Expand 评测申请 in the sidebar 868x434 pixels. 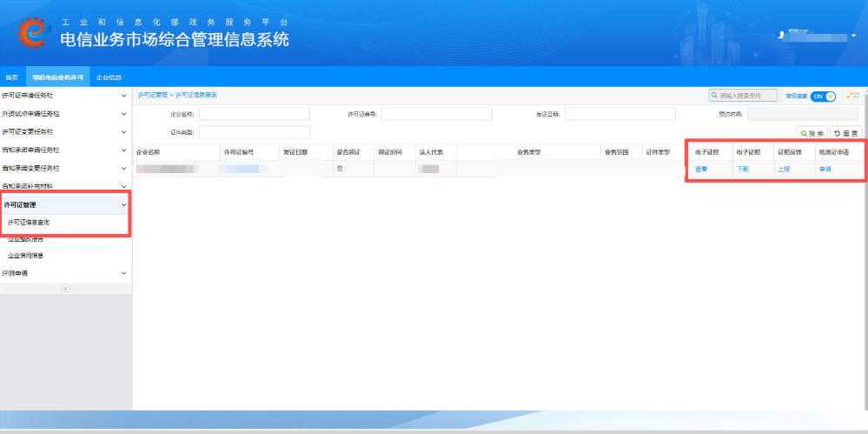[123, 273]
